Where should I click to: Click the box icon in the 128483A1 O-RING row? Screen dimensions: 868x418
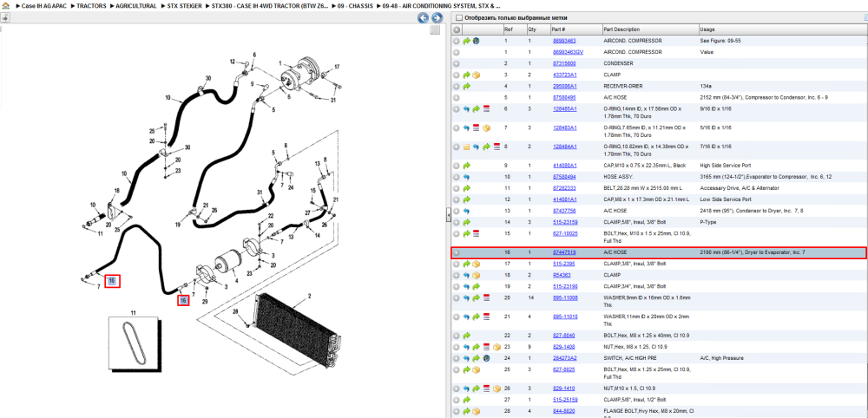487,127
